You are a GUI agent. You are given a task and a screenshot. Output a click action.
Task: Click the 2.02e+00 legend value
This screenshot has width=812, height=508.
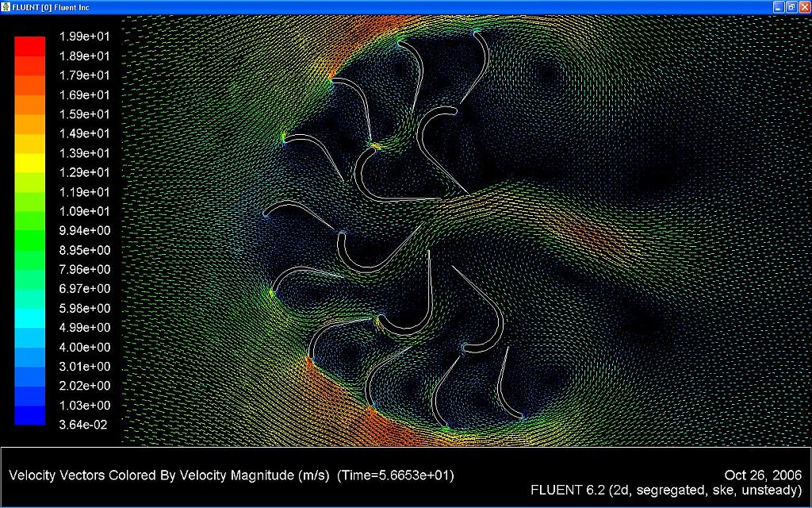point(84,386)
